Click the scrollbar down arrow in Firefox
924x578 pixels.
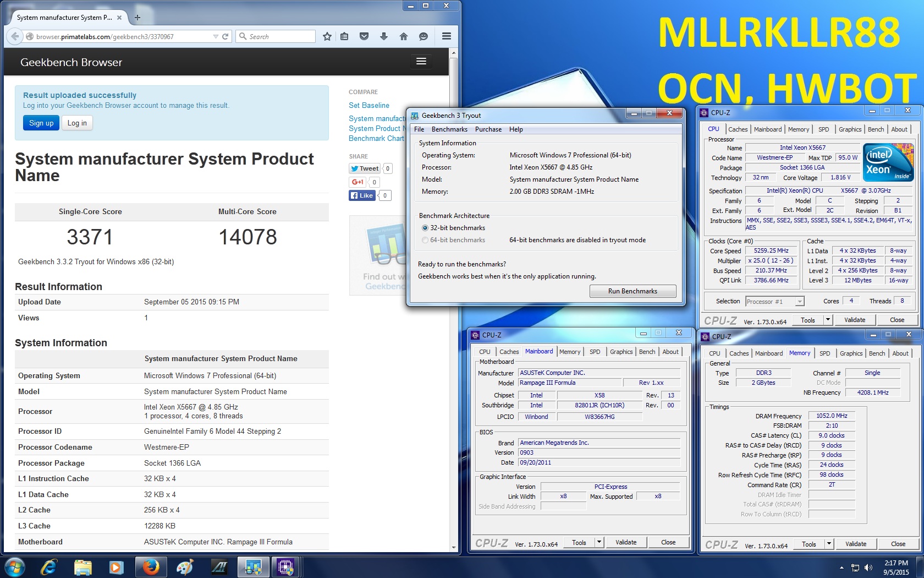pos(454,548)
